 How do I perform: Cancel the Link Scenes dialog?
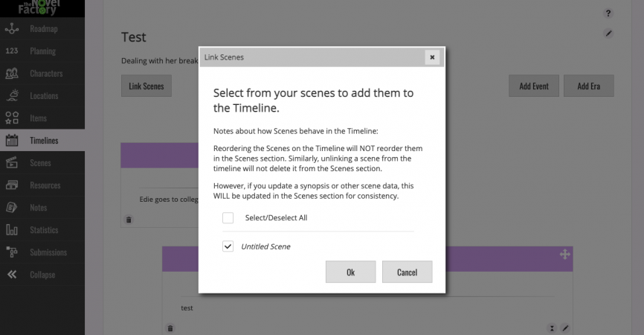click(x=407, y=272)
